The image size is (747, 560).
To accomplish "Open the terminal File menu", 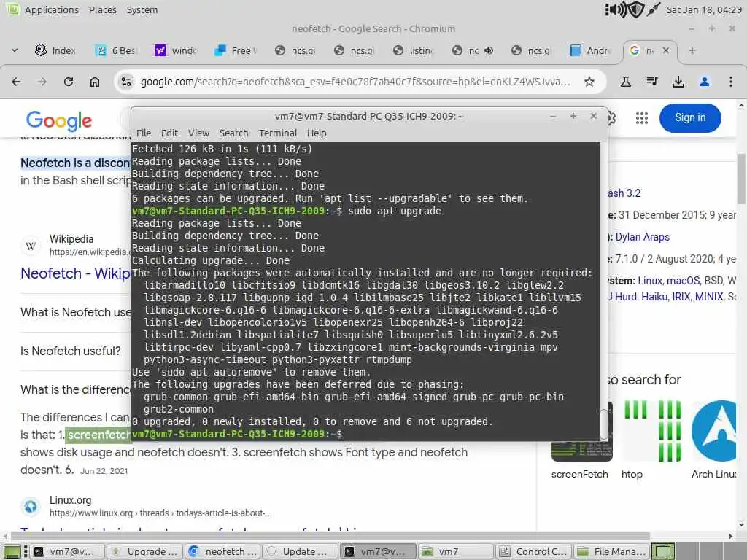I will pyautogui.click(x=144, y=133).
